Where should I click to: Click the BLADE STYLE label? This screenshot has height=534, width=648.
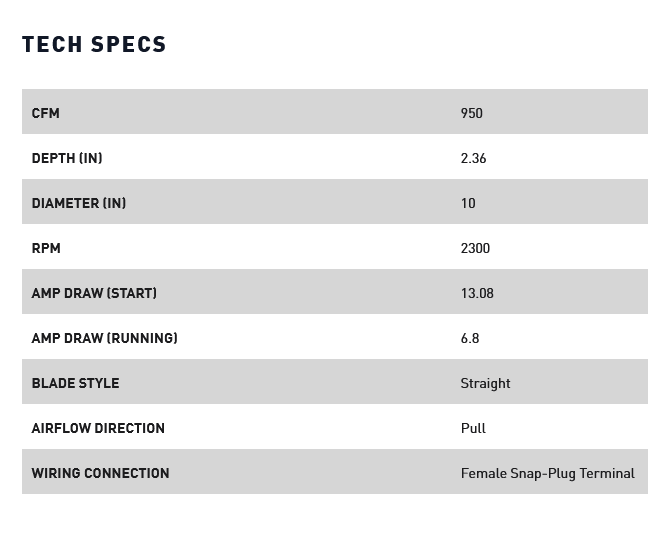tap(75, 383)
